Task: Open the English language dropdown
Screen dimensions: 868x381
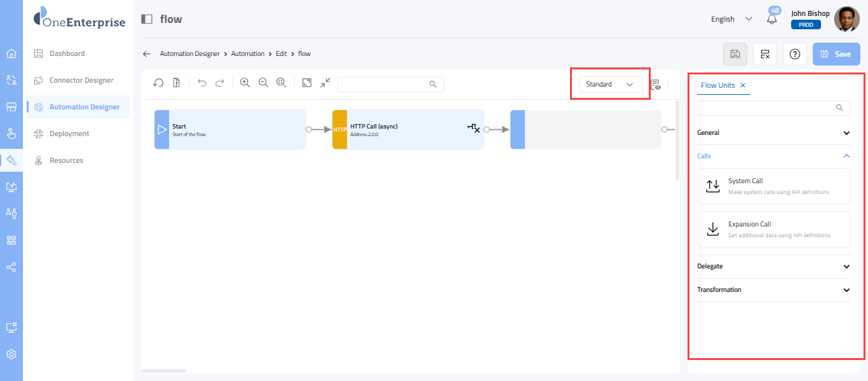Action: (x=731, y=19)
